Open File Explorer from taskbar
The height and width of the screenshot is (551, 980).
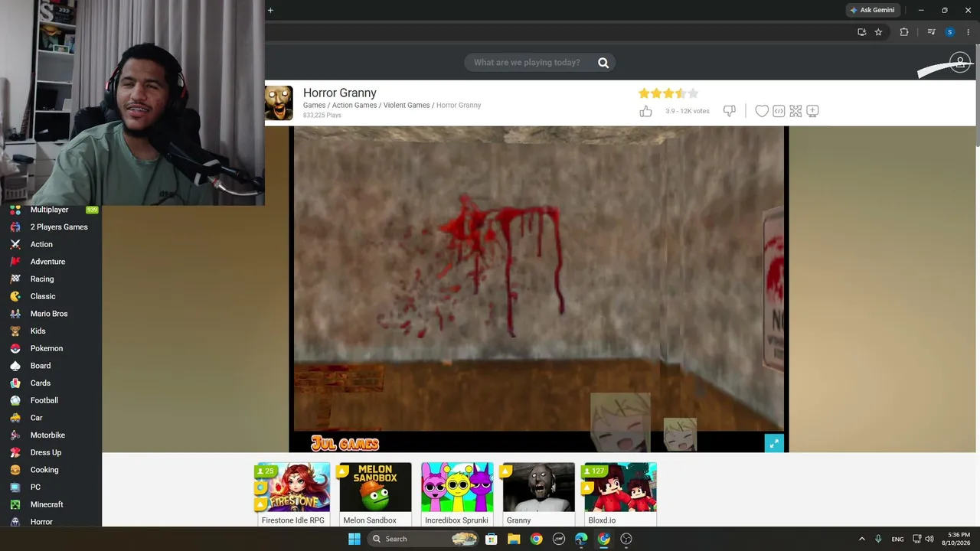[x=514, y=539]
